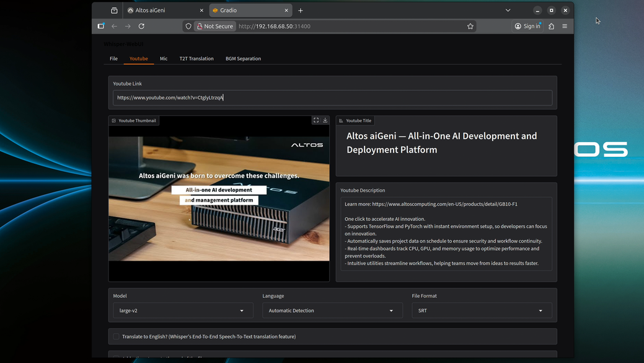Download the YouTube thumbnail image
Image resolution: width=644 pixels, height=363 pixels.
point(325,120)
